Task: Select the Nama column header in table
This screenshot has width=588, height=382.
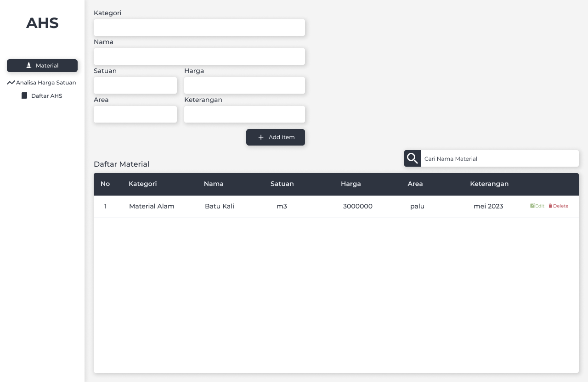Action: pyautogui.click(x=214, y=184)
